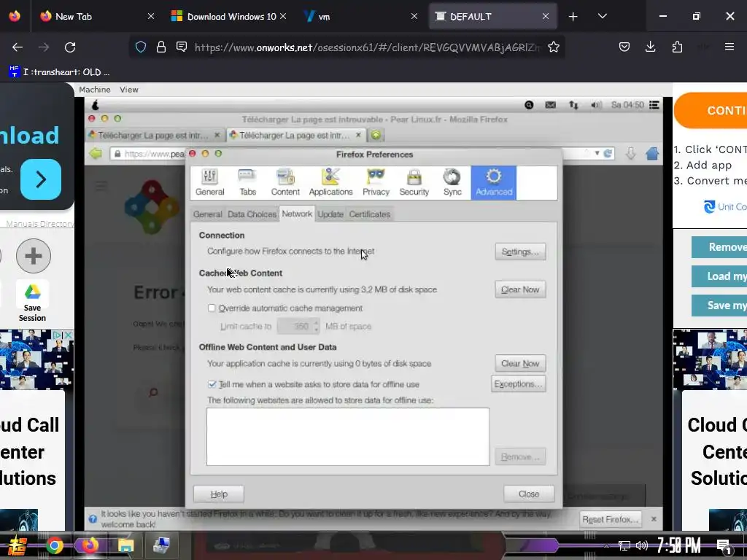Open the session menu icon beside the clock

pyautogui.click(x=654, y=105)
